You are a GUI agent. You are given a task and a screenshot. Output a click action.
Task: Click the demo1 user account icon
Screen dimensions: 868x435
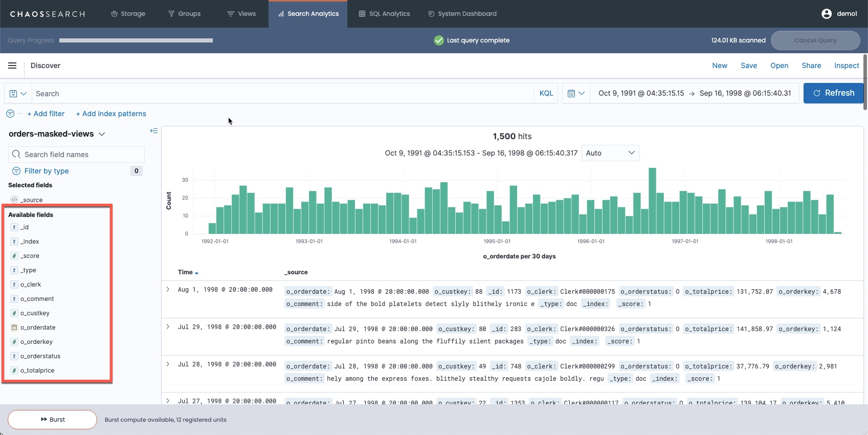click(x=826, y=14)
